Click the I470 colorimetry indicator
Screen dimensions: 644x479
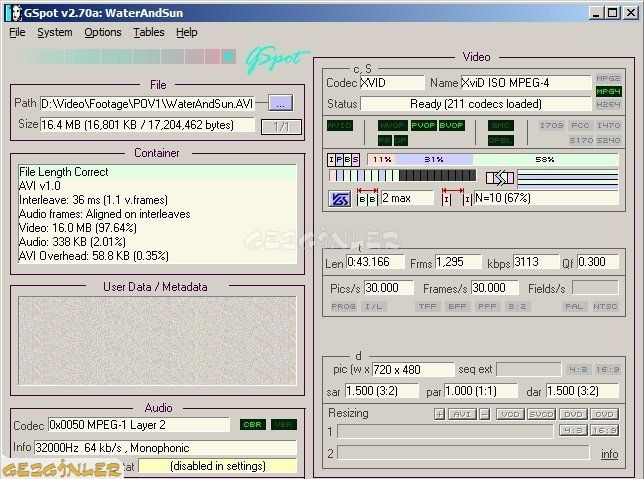[x=608, y=125]
